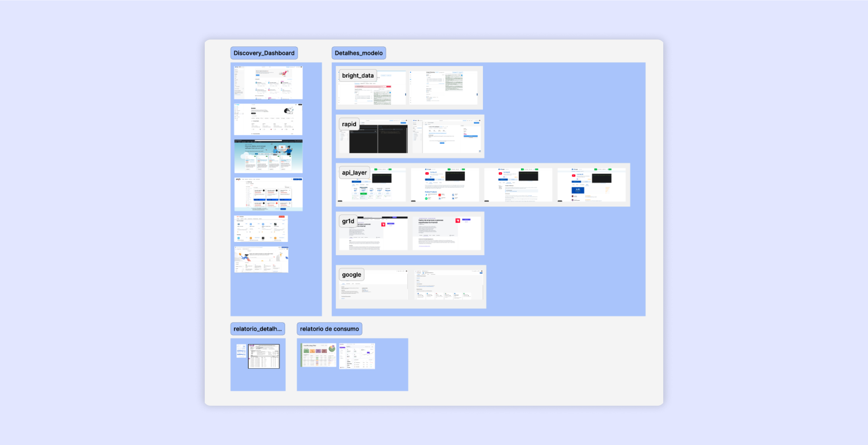Open the bright_data model details section
The height and width of the screenshot is (445, 868).
356,74
